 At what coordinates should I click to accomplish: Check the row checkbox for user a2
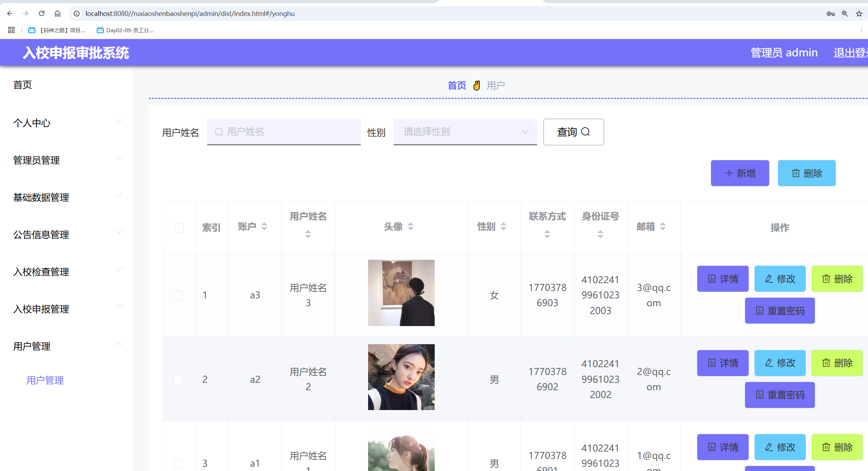pos(177,379)
